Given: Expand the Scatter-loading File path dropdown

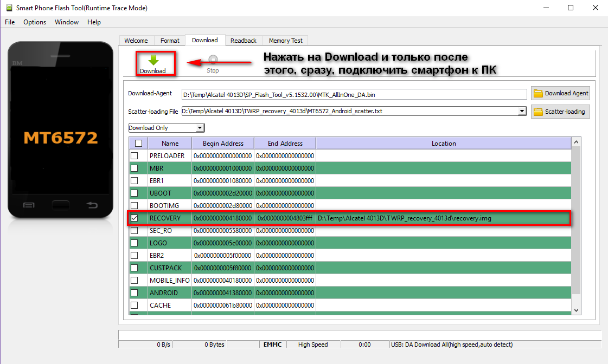Looking at the screenshot, I should coord(522,111).
